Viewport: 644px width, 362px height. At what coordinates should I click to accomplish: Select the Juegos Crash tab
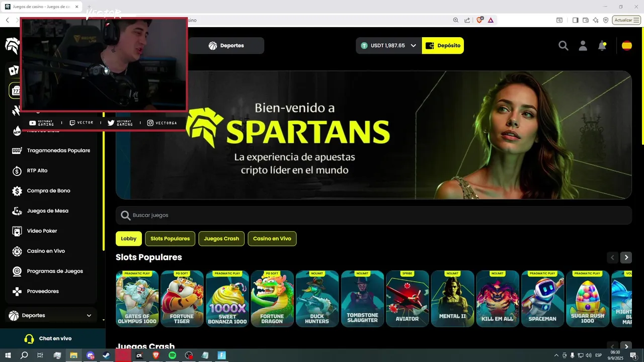pos(221,239)
